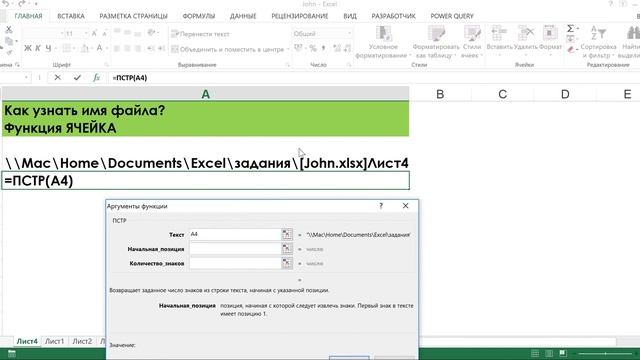
Task: Select column C header
Action: click(502, 94)
